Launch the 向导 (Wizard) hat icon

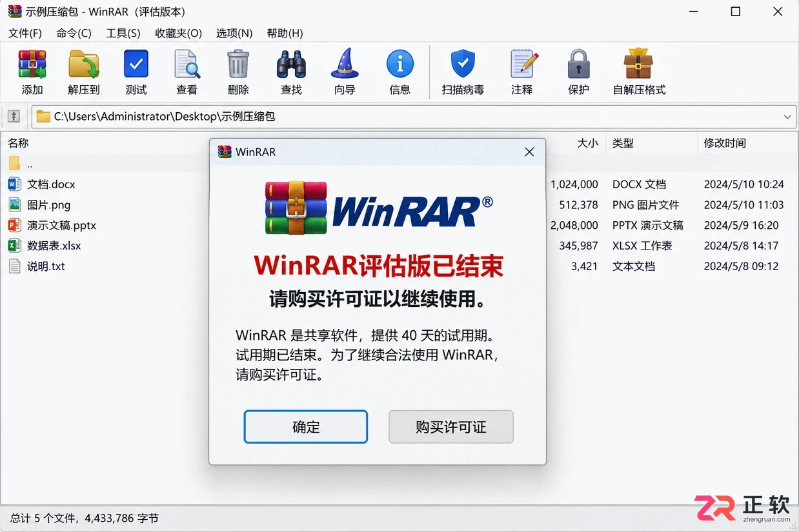click(345, 64)
